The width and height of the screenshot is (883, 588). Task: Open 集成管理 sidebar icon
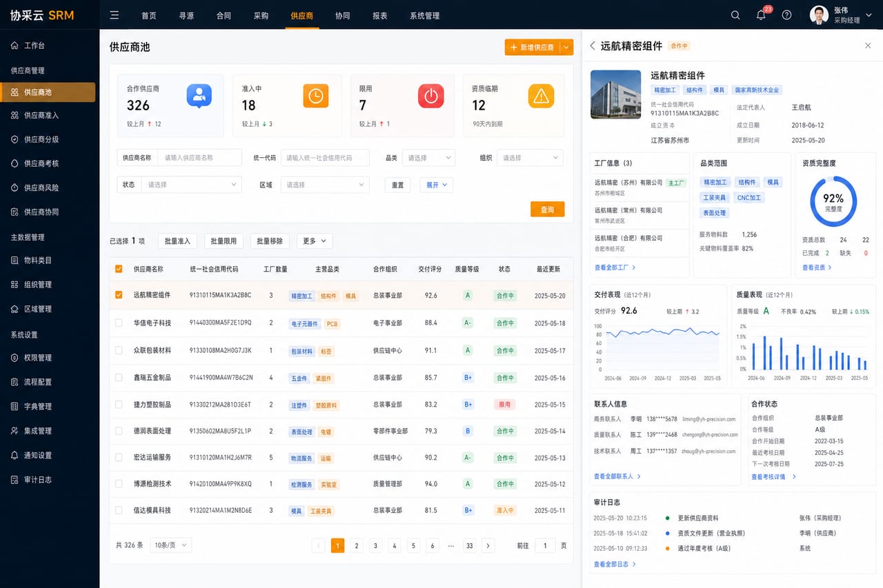14,431
